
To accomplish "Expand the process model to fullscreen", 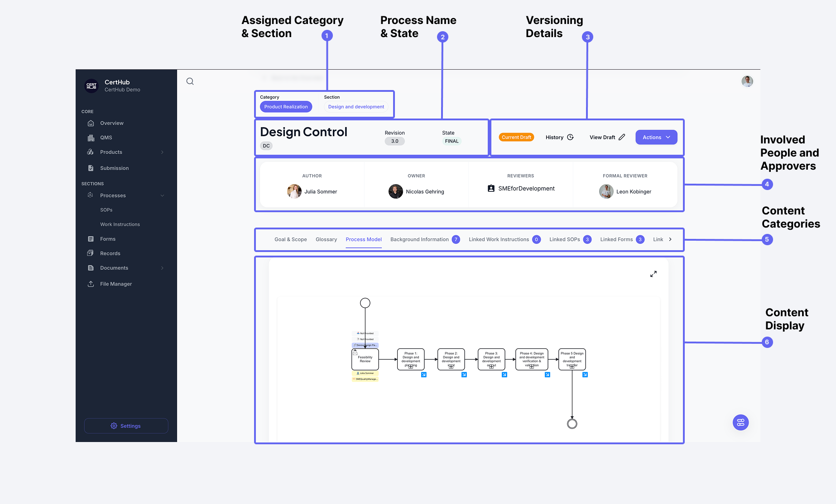I will point(653,274).
